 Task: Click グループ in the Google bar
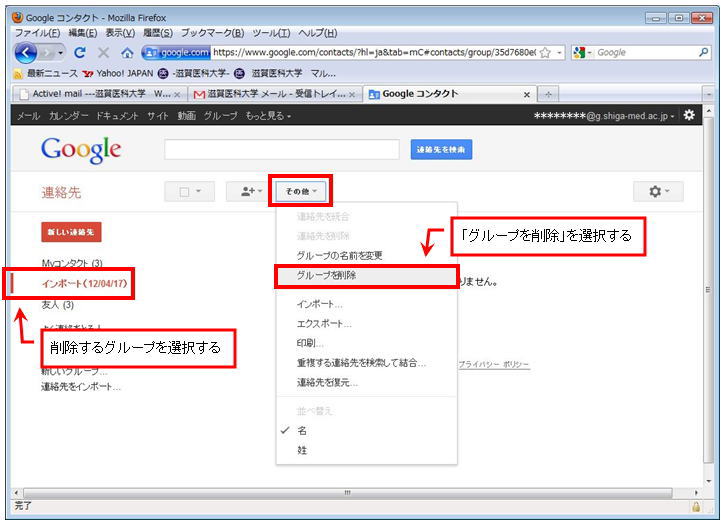pos(220,116)
